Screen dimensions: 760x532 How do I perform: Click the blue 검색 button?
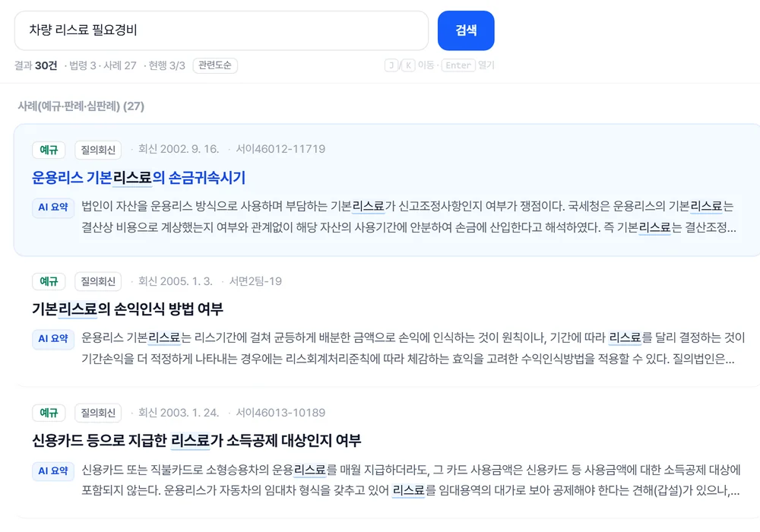point(466,30)
